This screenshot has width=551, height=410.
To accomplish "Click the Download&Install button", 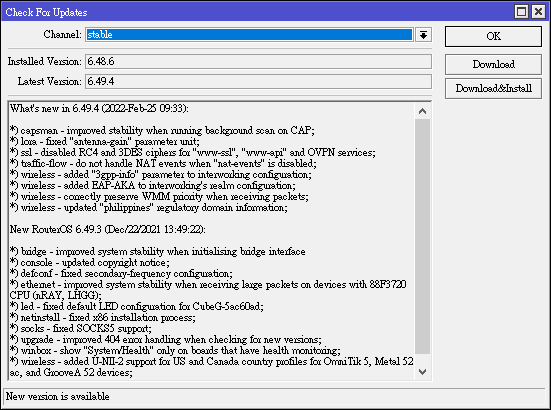I will click(x=493, y=88).
